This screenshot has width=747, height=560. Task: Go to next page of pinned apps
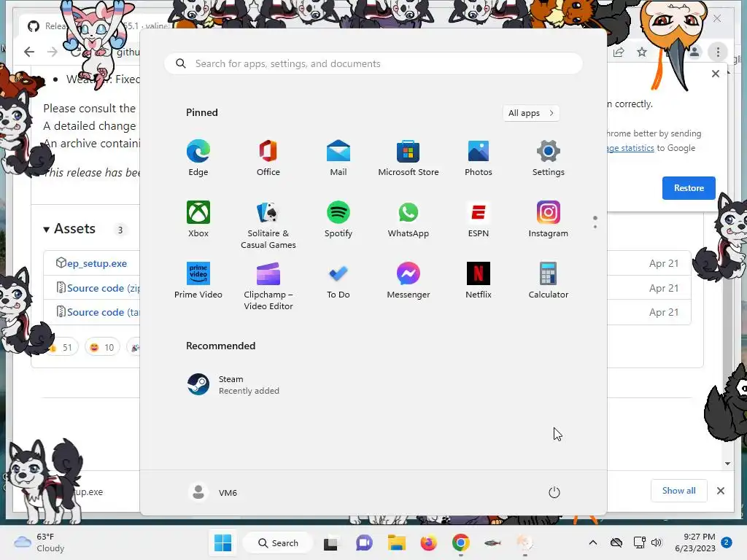click(x=595, y=227)
